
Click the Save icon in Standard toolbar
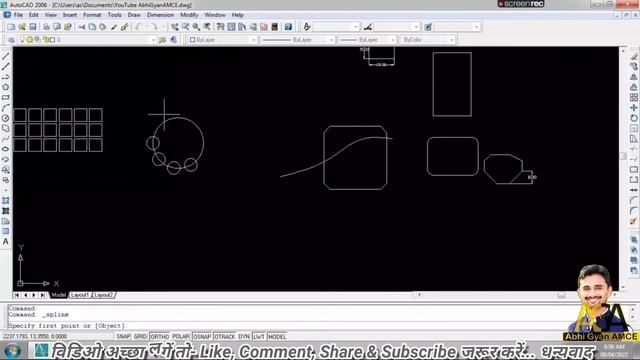click(x=33, y=27)
